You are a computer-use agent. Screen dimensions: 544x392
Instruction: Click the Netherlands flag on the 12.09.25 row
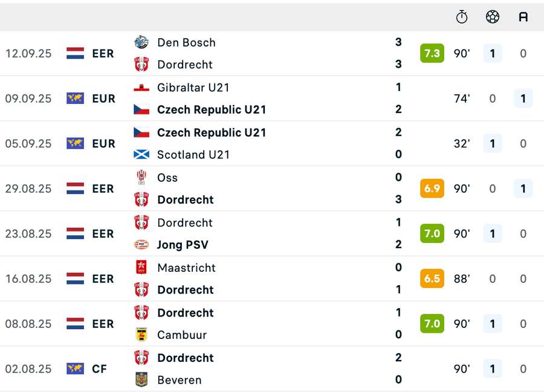[x=76, y=53]
